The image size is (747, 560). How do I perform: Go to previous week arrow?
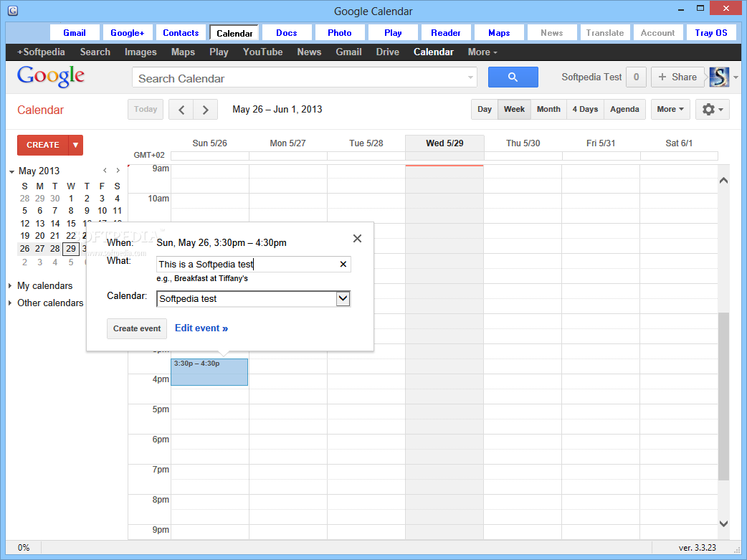pos(181,110)
